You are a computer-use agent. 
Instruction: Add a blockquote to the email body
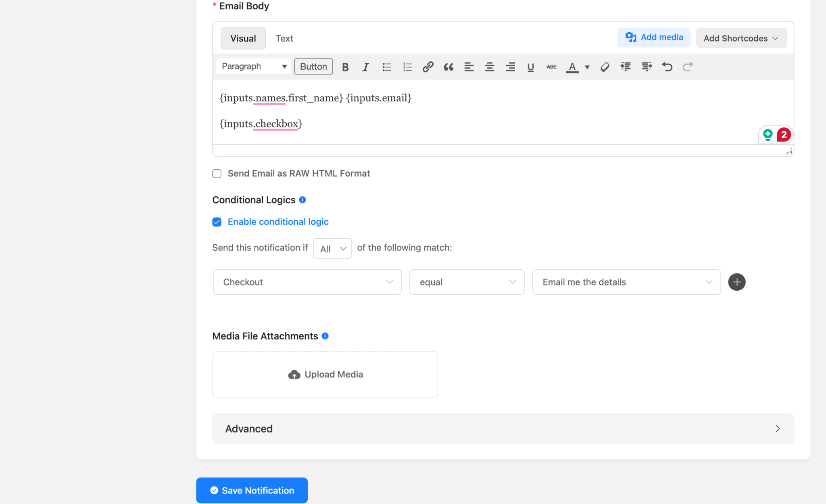[x=448, y=67]
